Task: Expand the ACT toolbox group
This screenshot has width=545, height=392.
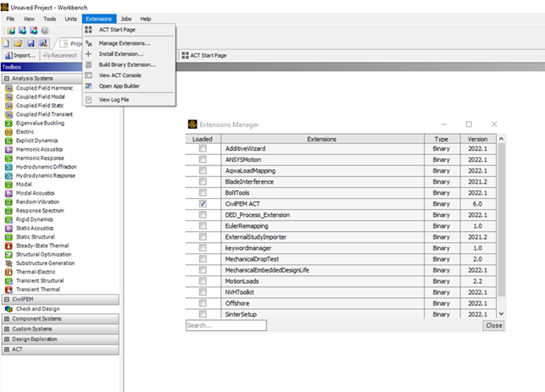Action: point(7,350)
